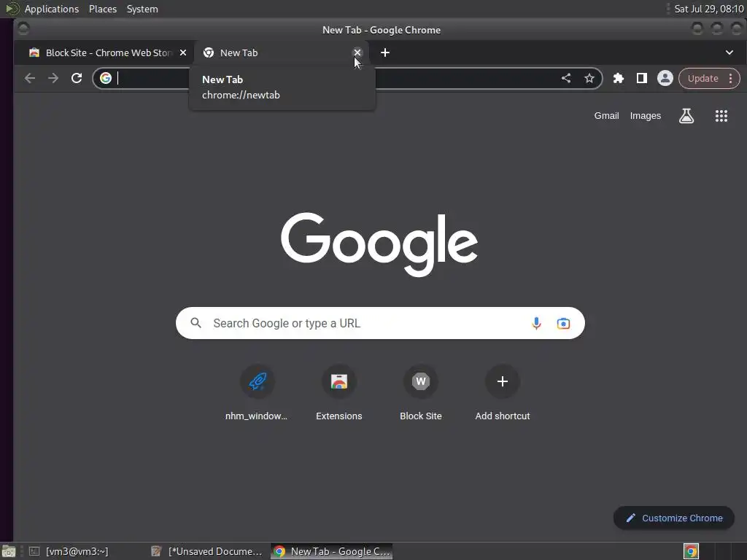Open the Chrome profile avatar

665,78
